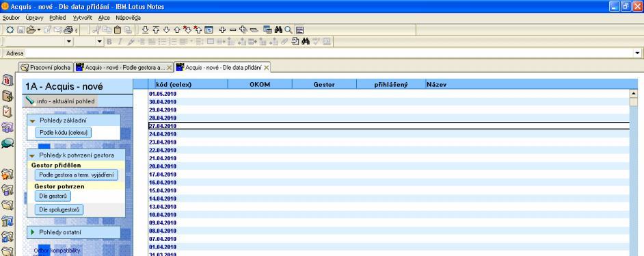Click info - aktuální pohled button

[x=60, y=101]
